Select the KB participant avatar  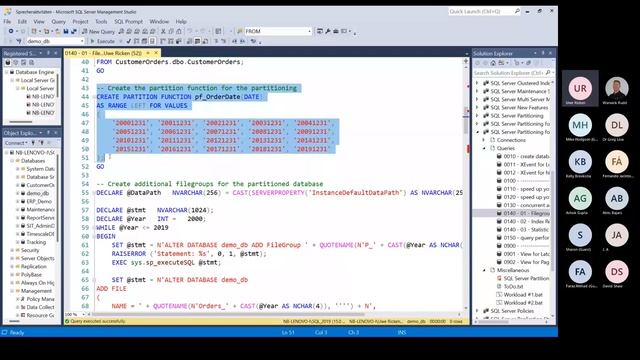(x=580, y=162)
